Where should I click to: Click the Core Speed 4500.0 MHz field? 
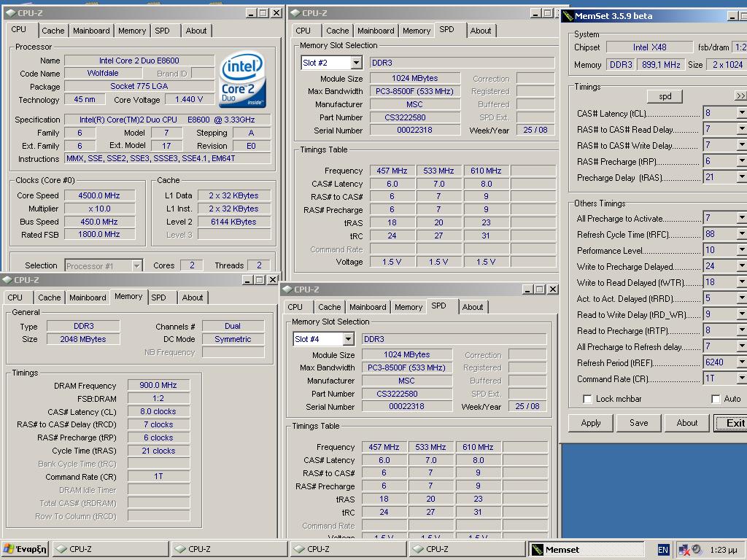tap(99, 195)
